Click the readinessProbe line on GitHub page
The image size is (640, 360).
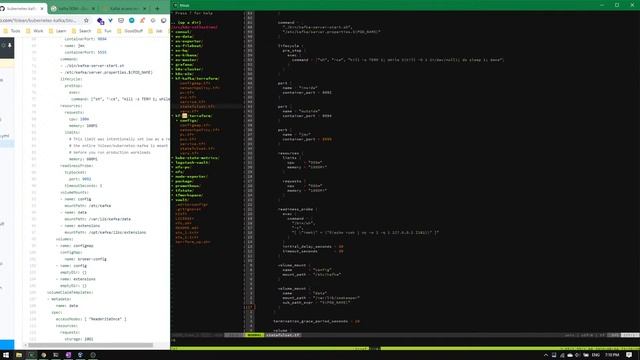click(x=76, y=166)
